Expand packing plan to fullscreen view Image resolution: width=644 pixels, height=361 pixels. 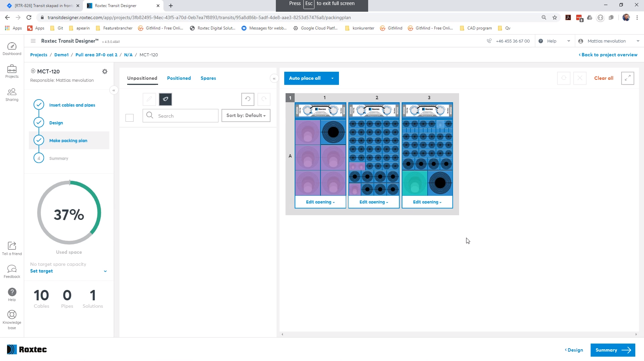pos(627,78)
